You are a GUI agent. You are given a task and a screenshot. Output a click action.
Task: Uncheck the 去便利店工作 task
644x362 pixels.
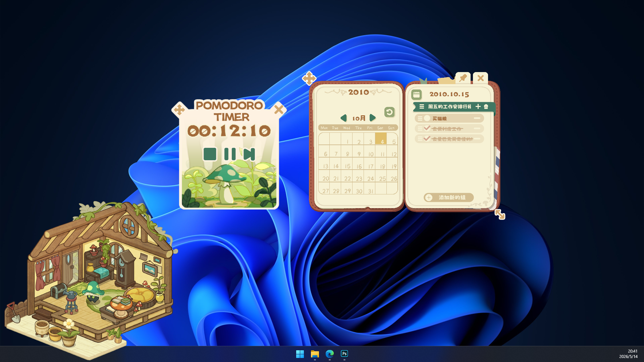tap(427, 128)
